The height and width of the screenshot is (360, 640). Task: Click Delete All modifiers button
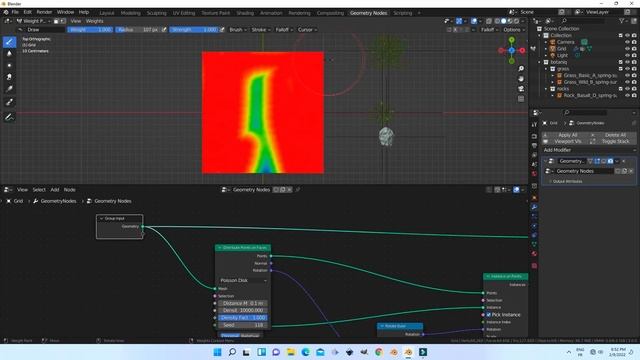[612, 135]
